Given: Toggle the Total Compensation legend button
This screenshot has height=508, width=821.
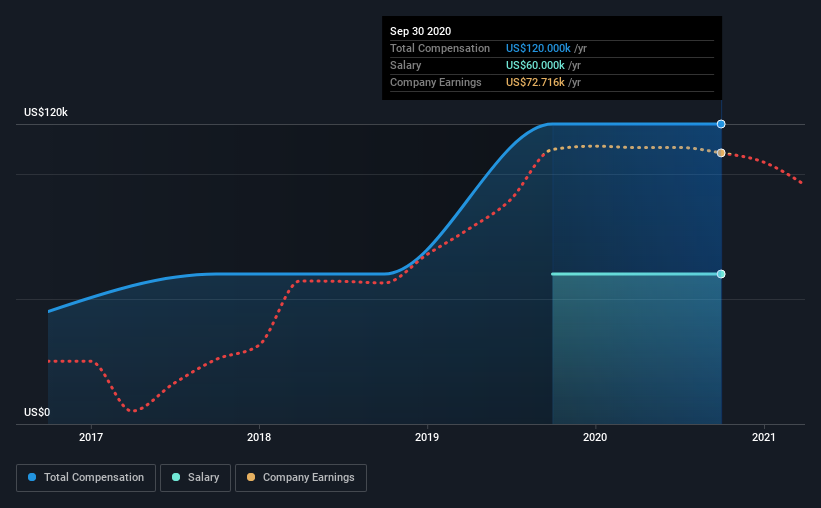Looking at the screenshot, I should tap(86, 478).
